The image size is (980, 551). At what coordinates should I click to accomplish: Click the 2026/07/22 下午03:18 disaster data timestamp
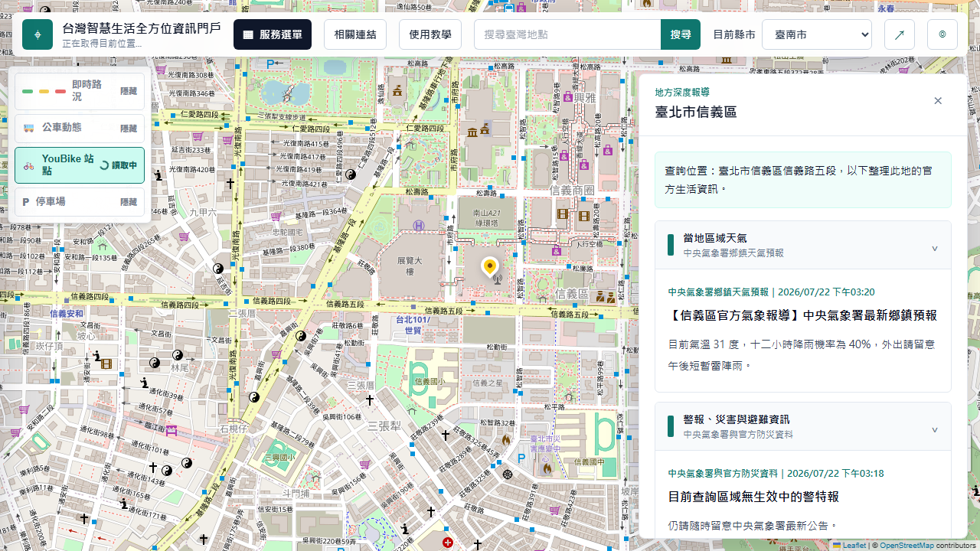pos(835,474)
